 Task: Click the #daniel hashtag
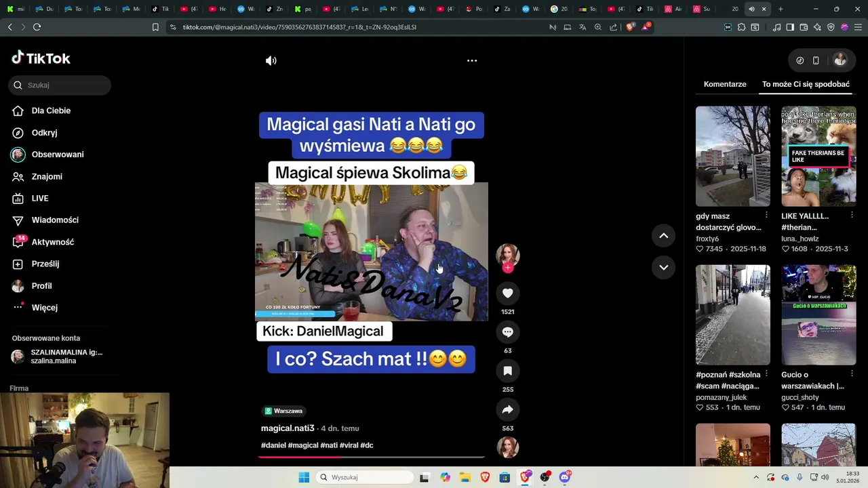(x=273, y=445)
